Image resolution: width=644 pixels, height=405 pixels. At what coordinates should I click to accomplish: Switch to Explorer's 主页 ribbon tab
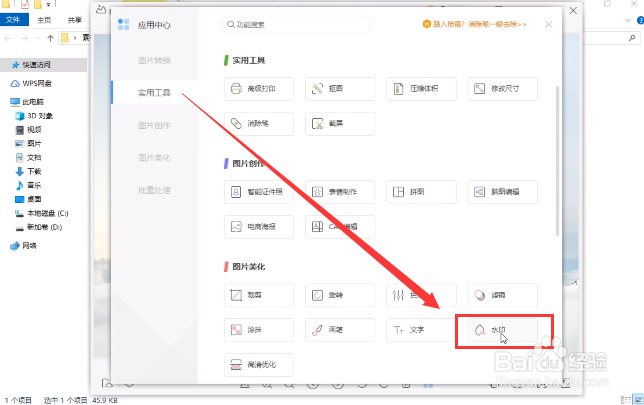coord(44,20)
